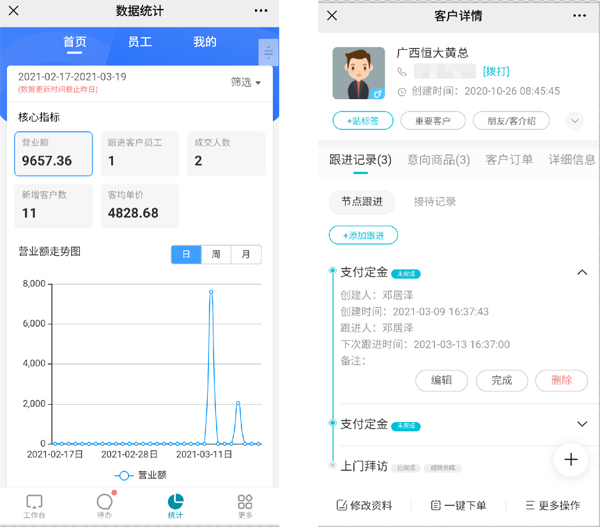
Task: Click the 创建时间 clock icon
Action: [x=402, y=92]
